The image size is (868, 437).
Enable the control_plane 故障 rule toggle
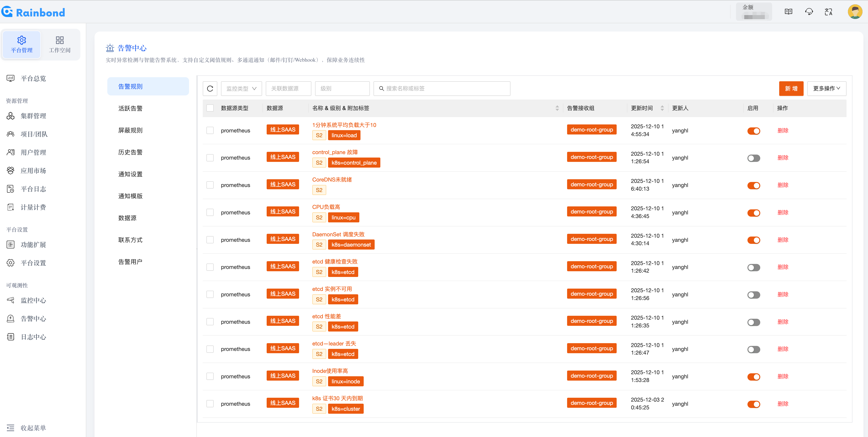click(753, 158)
